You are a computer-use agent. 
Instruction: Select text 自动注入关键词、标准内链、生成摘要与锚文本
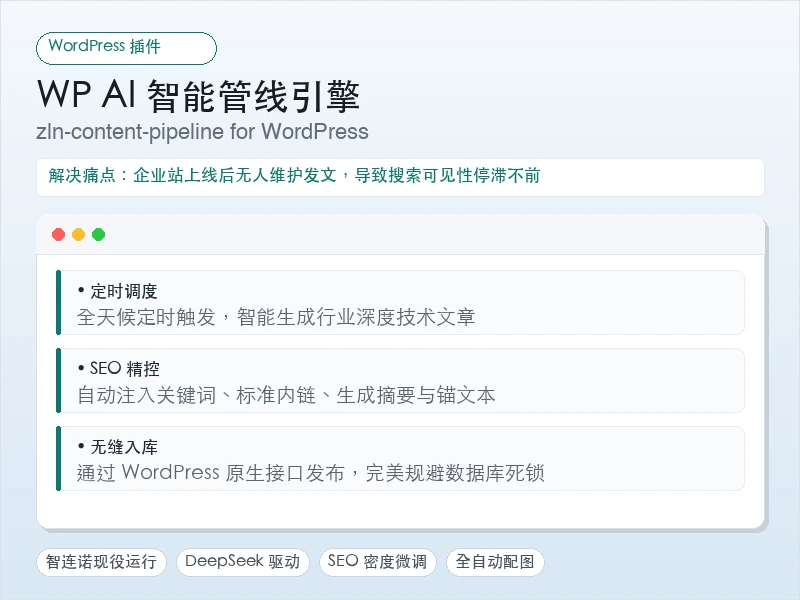(286, 395)
